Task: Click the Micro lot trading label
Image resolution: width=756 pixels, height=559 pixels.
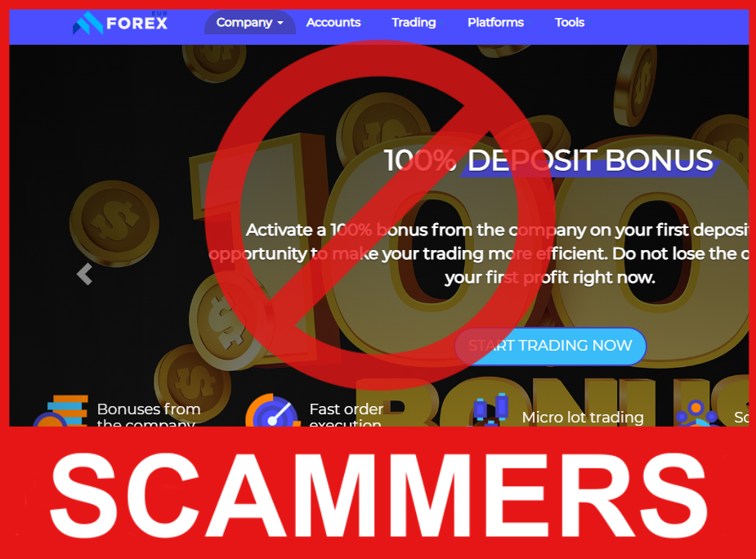Action: coord(583,417)
